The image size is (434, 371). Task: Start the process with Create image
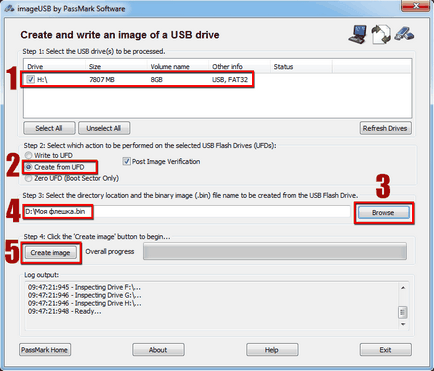tap(50, 253)
